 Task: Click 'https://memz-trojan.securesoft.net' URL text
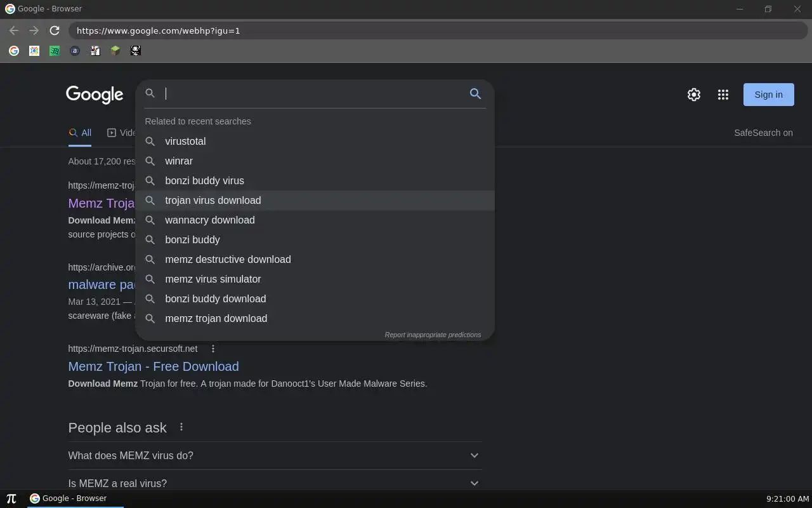133,349
